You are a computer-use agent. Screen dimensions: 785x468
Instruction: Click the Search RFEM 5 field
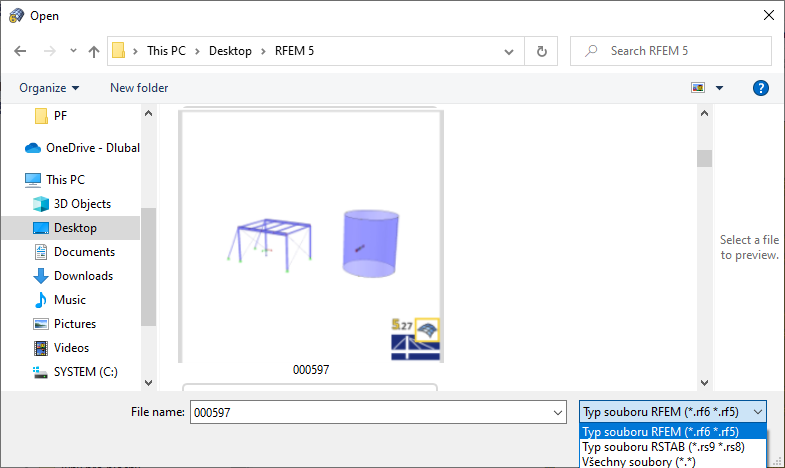(x=670, y=51)
